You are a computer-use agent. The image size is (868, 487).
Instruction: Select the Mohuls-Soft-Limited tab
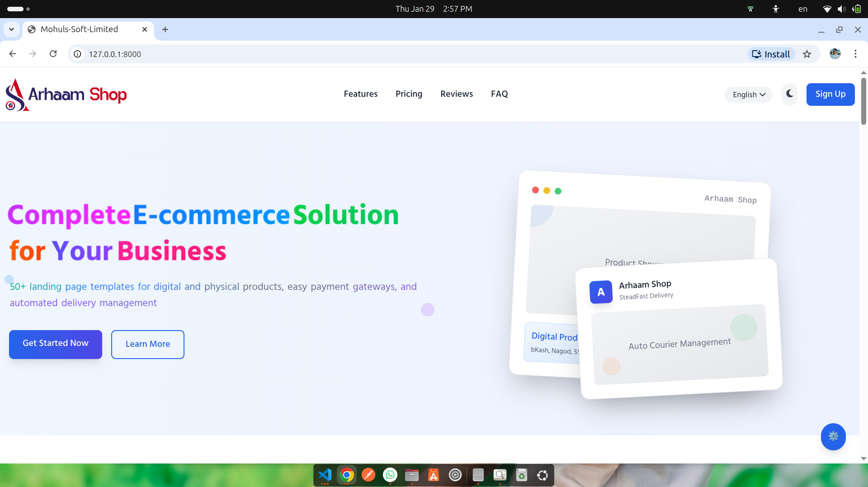coord(88,29)
